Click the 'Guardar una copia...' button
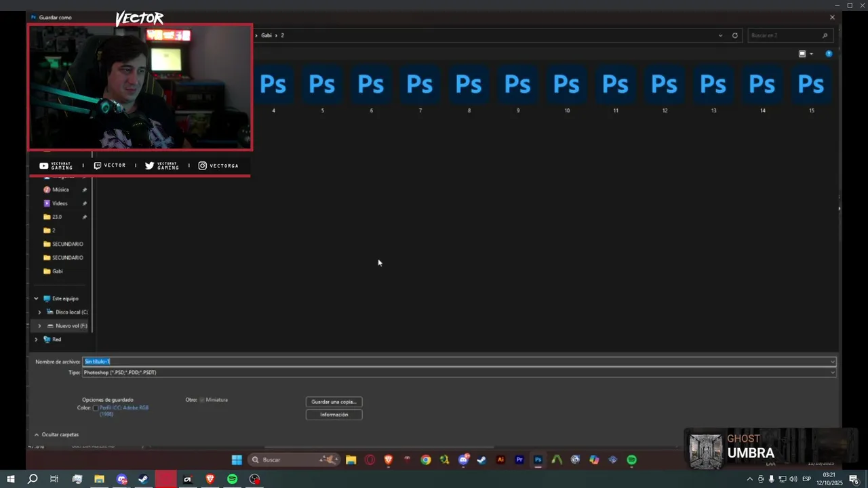Image resolution: width=868 pixels, height=488 pixels. tap(334, 402)
